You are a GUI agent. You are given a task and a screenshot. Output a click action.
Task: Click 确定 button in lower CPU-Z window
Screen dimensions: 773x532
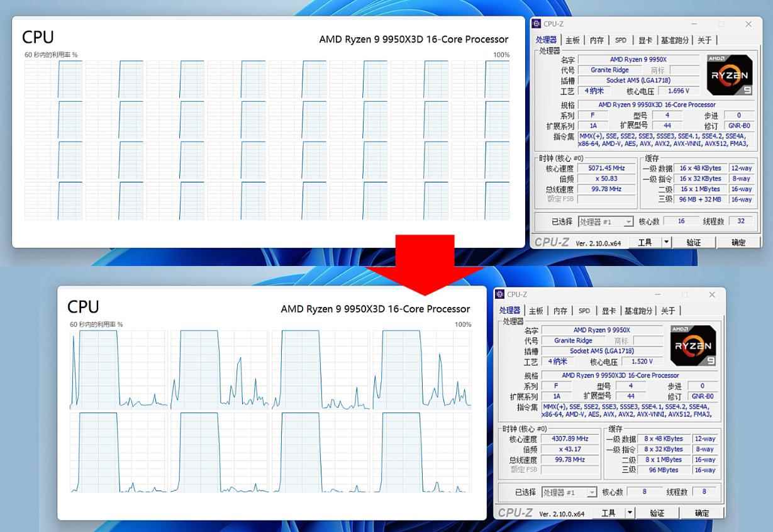pos(702,513)
